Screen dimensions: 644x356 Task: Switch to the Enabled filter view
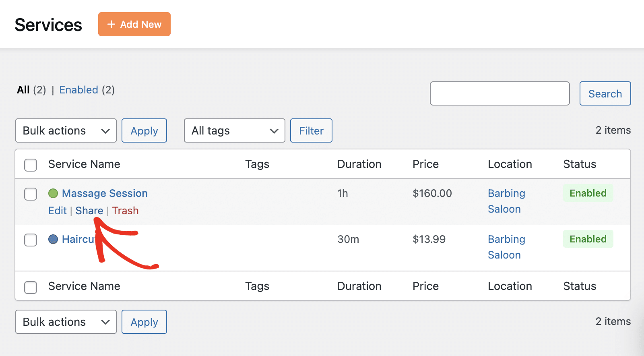[x=78, y=90]
